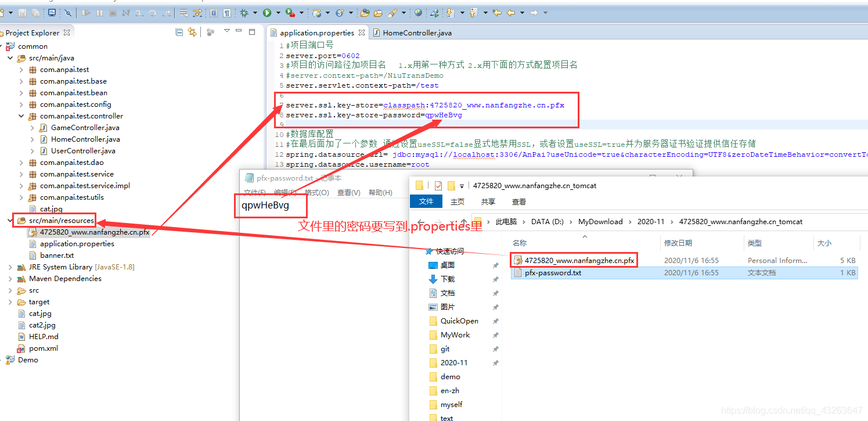Click the Open Type icon
Image resolution: width=868 pixels, height=421 pixels.
(365, 13)
